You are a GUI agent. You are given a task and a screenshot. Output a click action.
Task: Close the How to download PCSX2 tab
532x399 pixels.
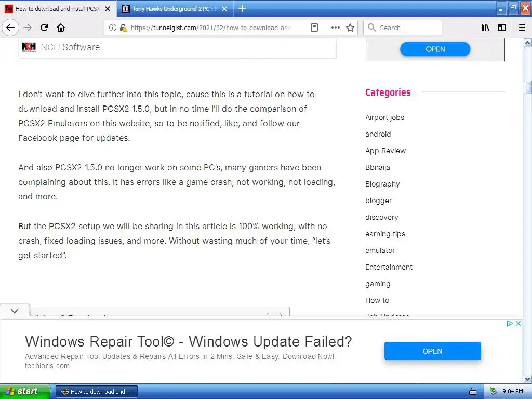point(108,9)
